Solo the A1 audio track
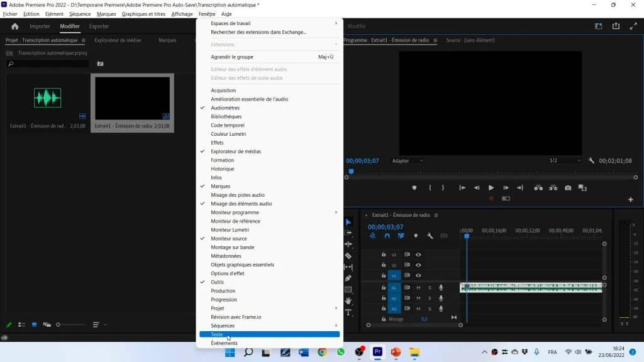The image size is (644, 362). pyautogui.click(x=430, y=288)
